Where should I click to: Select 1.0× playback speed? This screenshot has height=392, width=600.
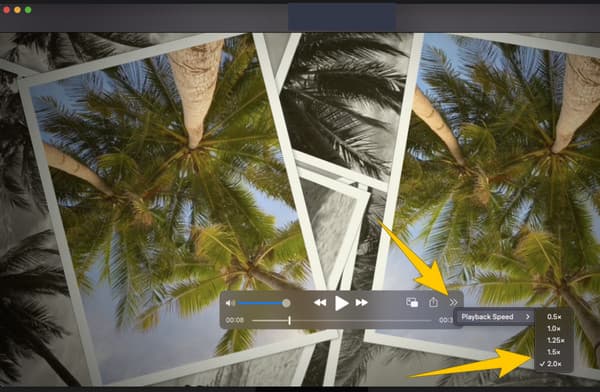pos(554,328)
